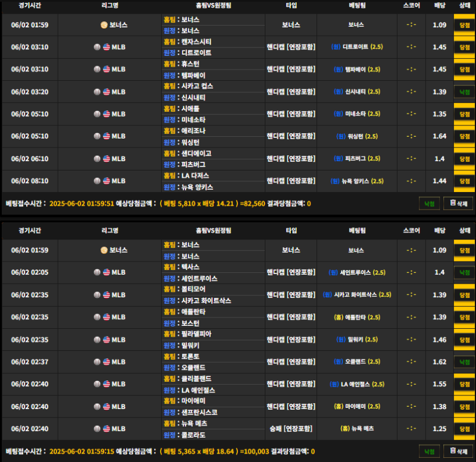This screenshot has height=462, width=476.
Task: Click the '(원) LA 에인절스 (2.5)' bet text
Action: click(357, 384)
